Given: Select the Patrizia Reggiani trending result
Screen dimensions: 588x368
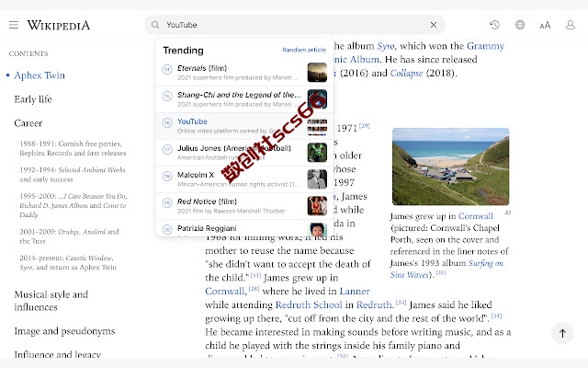Looking at the screenshot, I should tap(244, 228).
